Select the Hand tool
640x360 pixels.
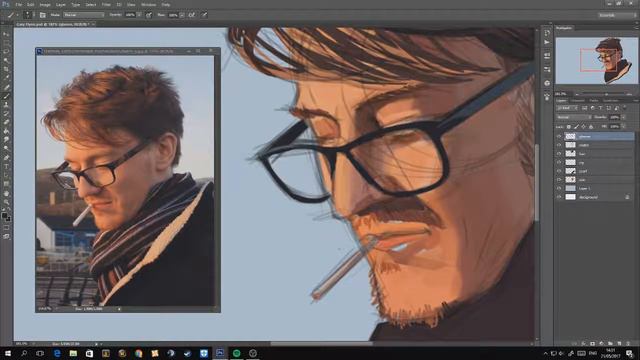[x=6, y=193]
